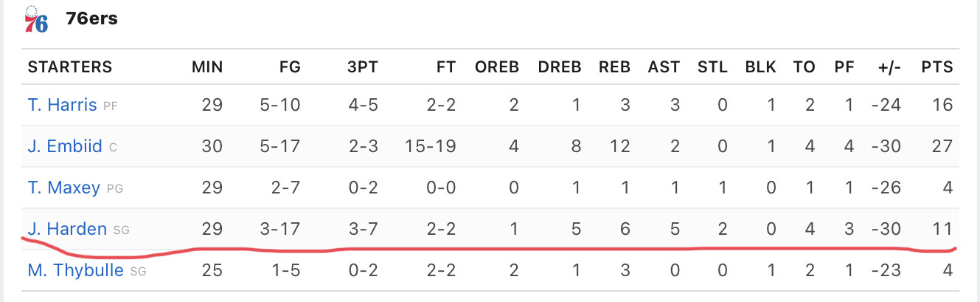The width and height of the screenshot is (980, 302).
Task: Click the MIN column header
Action: point(207,67)
